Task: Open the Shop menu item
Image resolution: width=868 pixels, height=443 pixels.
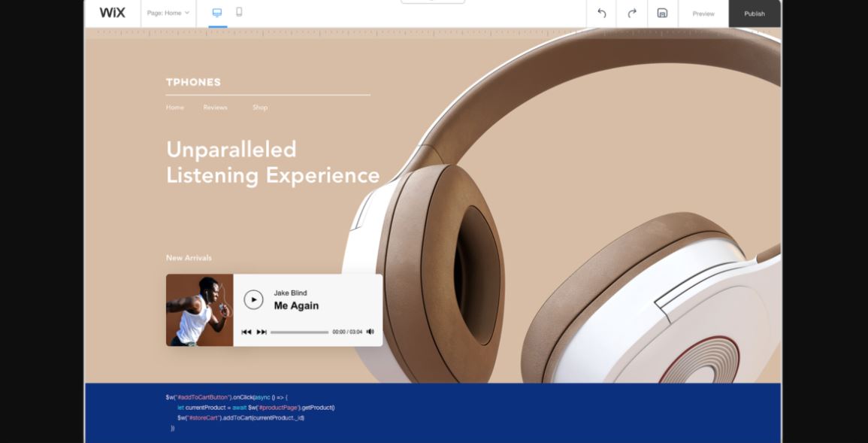Action: (260, 108)
